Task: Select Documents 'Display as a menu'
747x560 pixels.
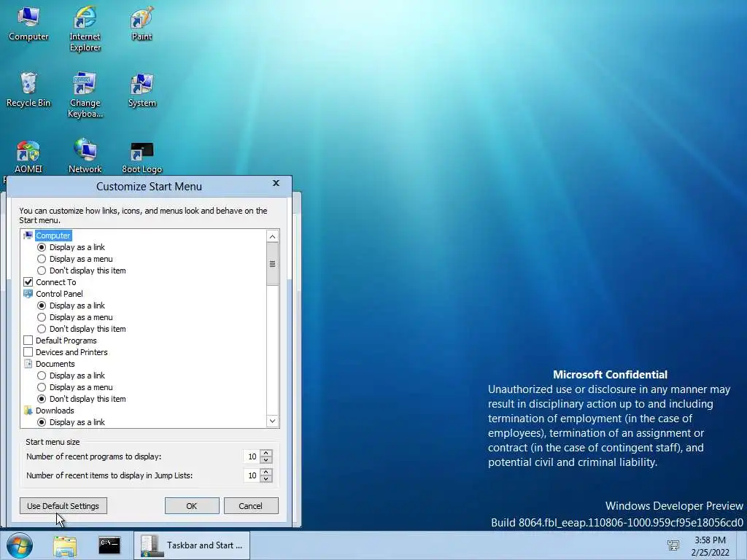Action: [42, 387]
